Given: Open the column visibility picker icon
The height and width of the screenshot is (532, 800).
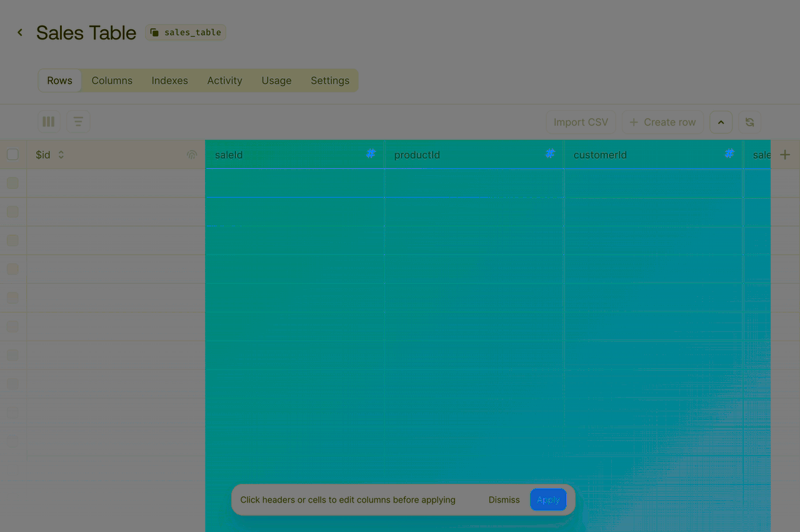Looking at the screenshot, I should coord(48,121).
